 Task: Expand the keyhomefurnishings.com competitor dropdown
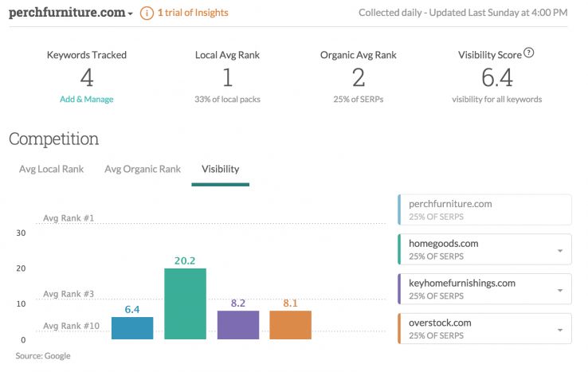(559, 290)
